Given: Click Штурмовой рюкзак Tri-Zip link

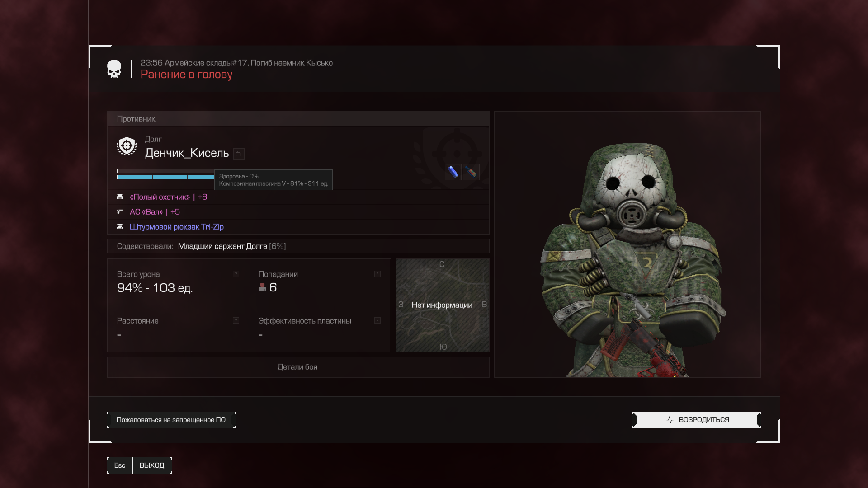Looking at the screenshot, I should (x=177, y=227).
